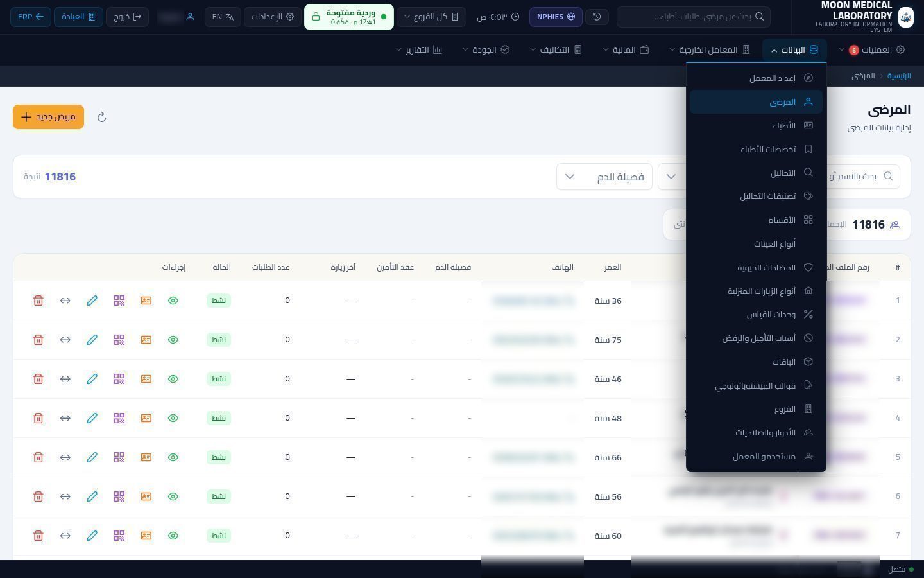The height and width of the screenshot is (578, 924).
Task: Choose التحاليل from the menu
Action: click(756, 173)
